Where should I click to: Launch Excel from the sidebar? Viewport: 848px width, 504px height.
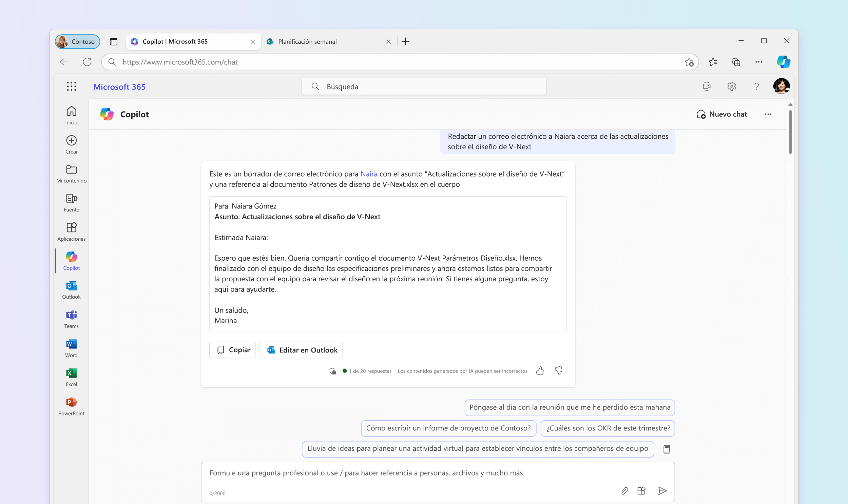pyautogui.click(x=71, y=378)
